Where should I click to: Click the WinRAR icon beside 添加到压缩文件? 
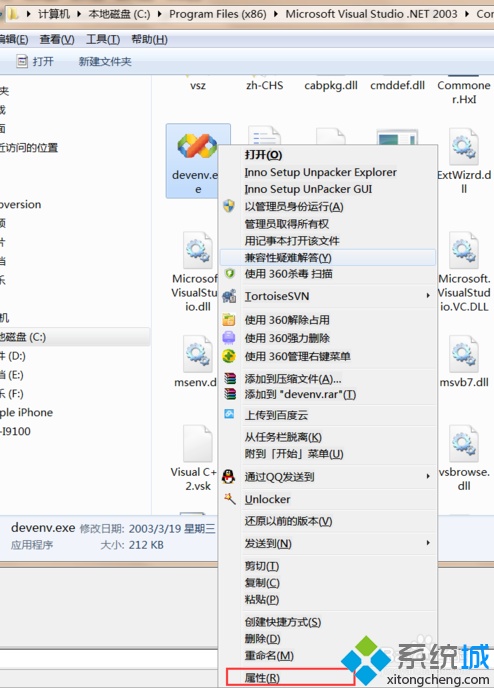click(230, 378)
